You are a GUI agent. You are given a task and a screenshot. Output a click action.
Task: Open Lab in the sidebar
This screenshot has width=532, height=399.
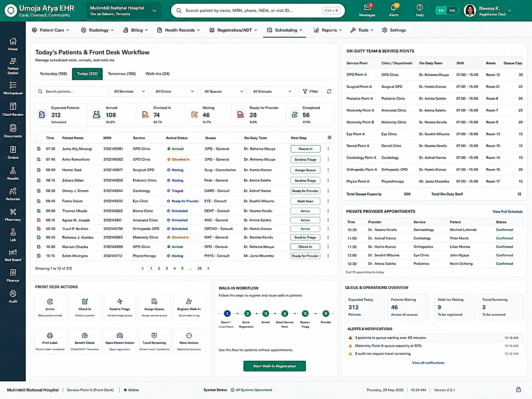[x=13, y=235]
